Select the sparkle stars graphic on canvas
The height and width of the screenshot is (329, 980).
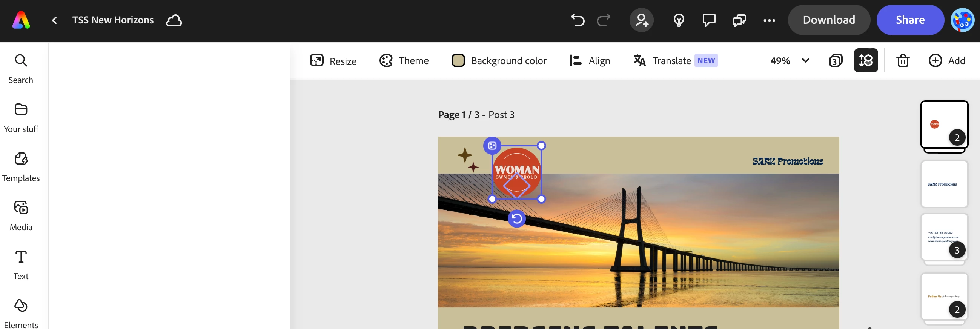point(468,160)
